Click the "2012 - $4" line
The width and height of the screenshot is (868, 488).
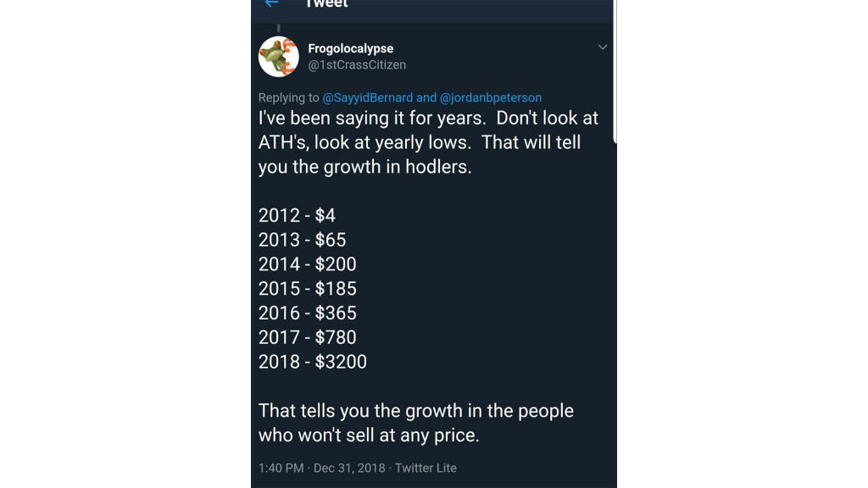(297, 215)
